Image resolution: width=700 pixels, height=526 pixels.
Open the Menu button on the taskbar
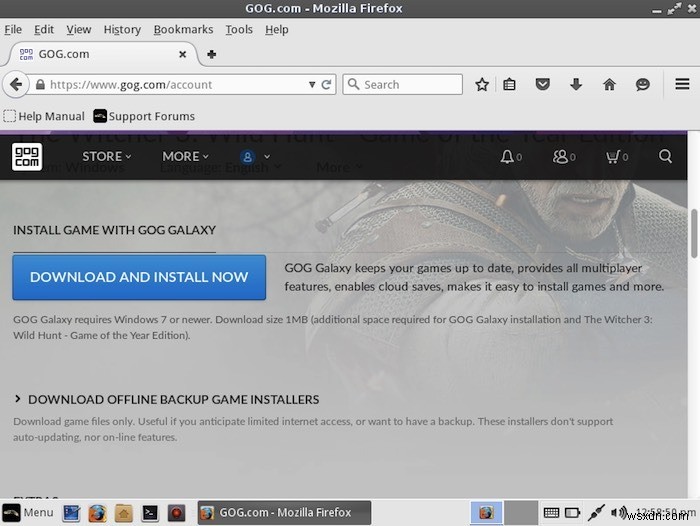click(x=28, y=513)
